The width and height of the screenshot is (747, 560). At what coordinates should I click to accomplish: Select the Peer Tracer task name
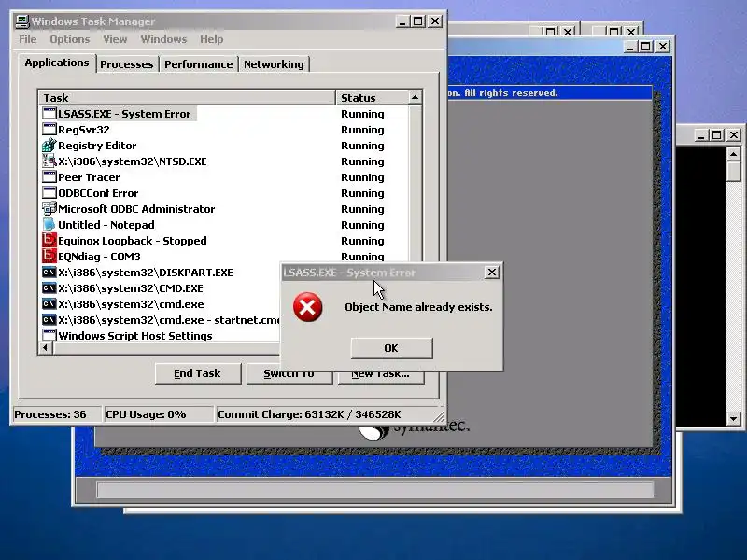point(89,177)
